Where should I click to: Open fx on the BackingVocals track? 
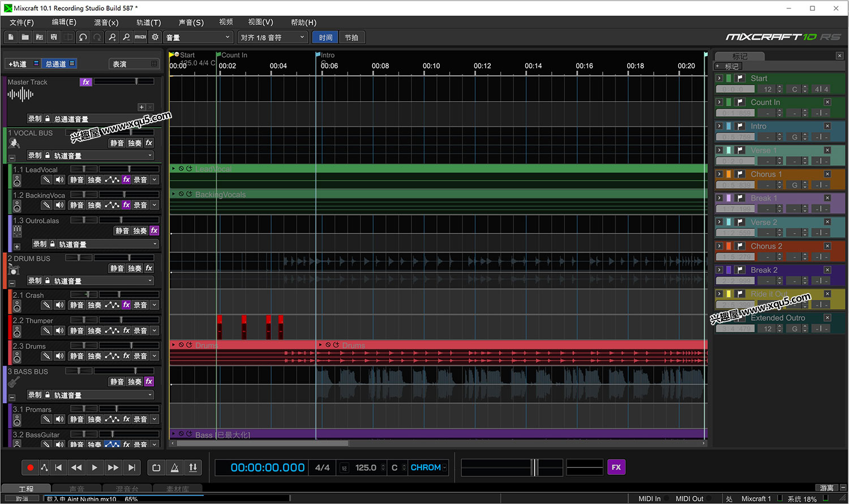(126, 205)
